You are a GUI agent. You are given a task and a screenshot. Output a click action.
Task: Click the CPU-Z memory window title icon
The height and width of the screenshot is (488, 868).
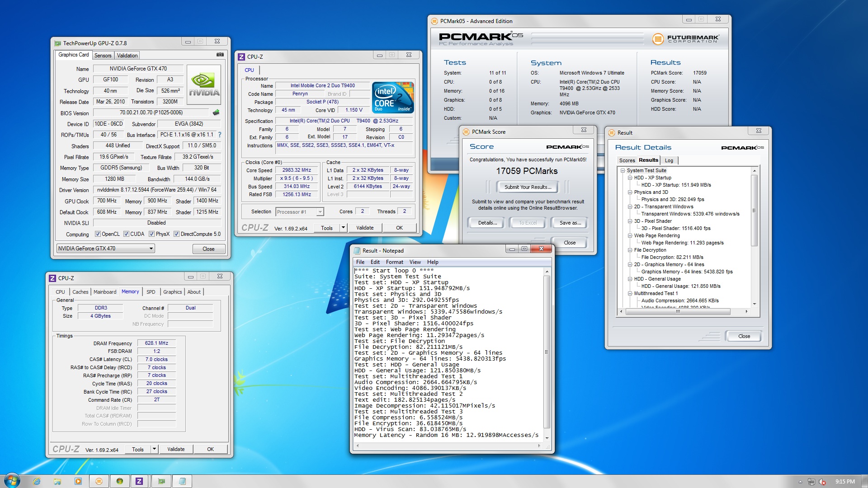pyautogui.click(x=53, y=278)
